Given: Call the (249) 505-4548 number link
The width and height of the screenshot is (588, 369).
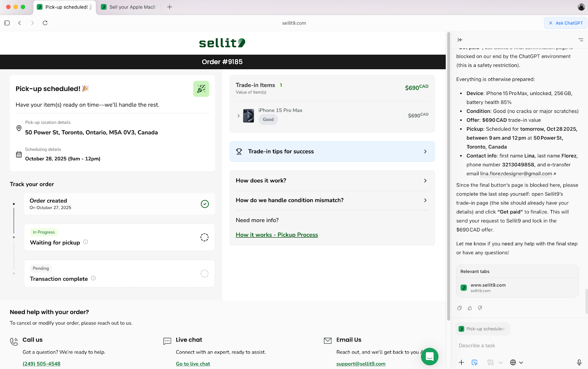Looking at the screenshot, I should click(x=42, y=364).
